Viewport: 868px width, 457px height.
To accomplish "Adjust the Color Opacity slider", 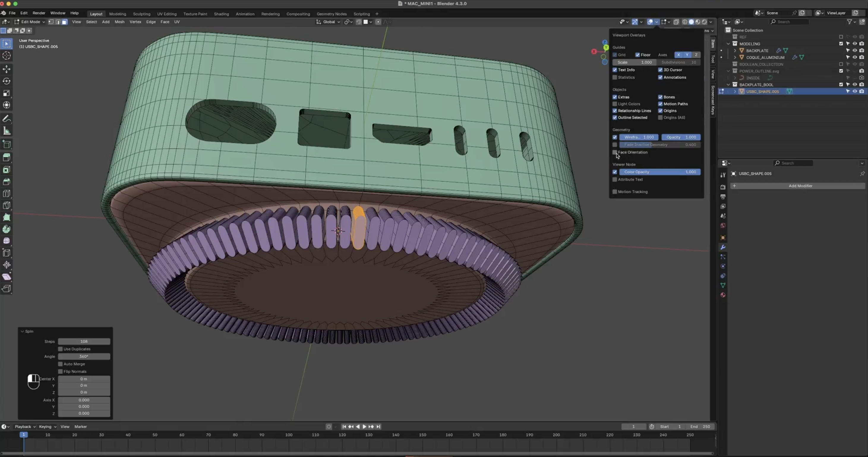I will 659,172.
